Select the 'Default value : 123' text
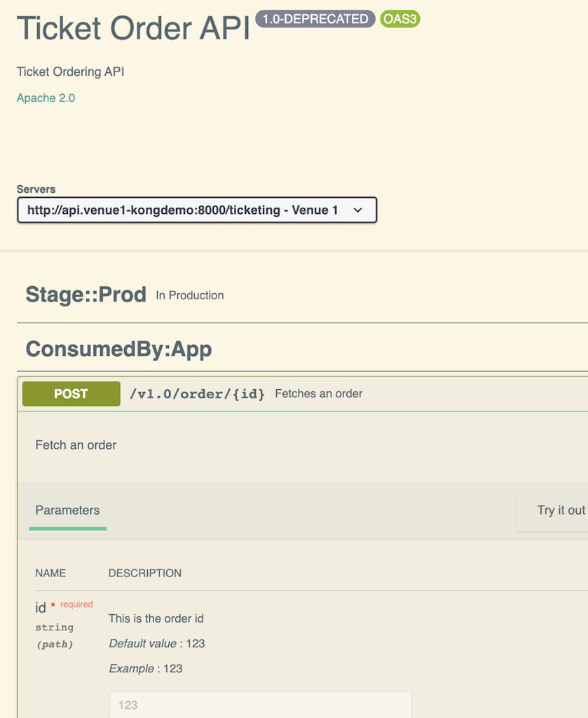Screen dimensions: 588x718 click(x=156, y=644)
